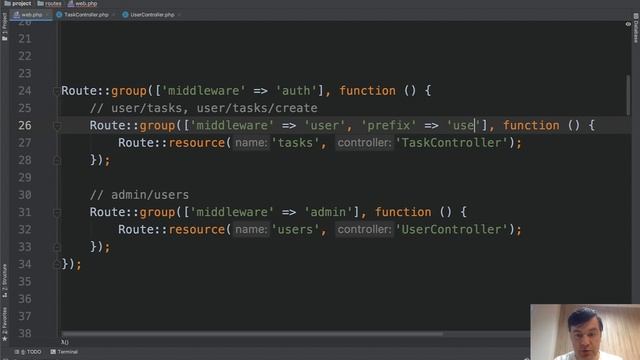Image resolution: width=640 pixels, height=360 pixels.
Task: Click 'TaskController' string on line 27
Action: pyautogui.click(x=452, y=143)
